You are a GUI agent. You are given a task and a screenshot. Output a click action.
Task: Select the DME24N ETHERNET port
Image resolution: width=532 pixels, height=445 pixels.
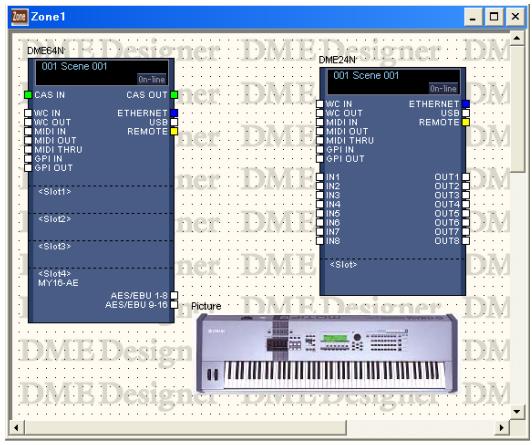point(466,104)
